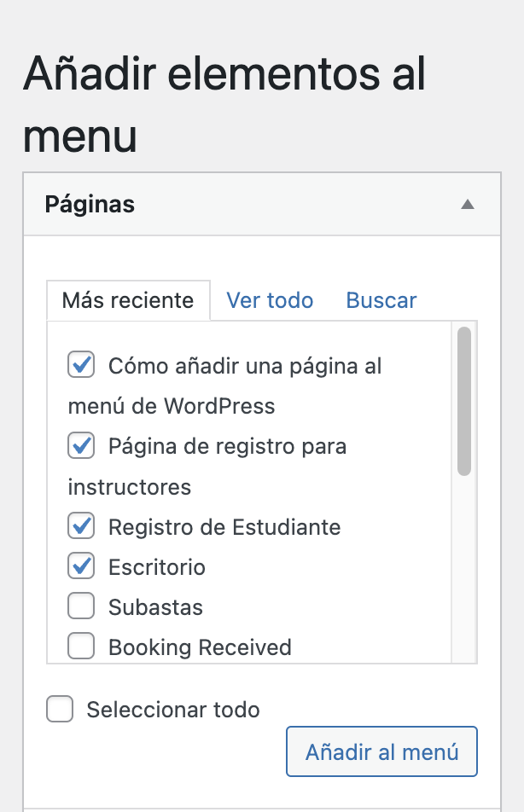The height and width of the screenshot is (812, 524).
Task: Uncheck Cómo añadir una página al menú de WordPress
Action: click(80, 364)
